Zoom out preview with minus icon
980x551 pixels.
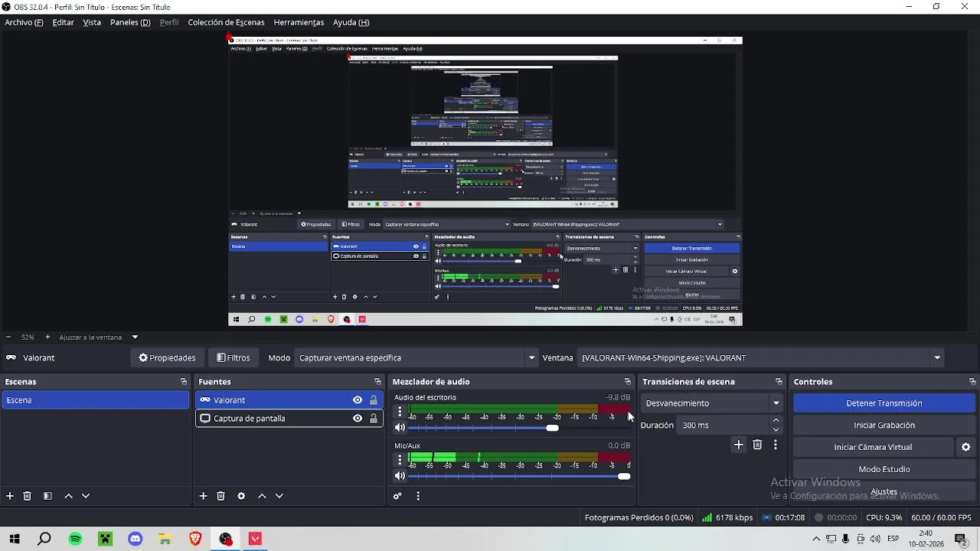pyautogui.click(x=8, y=337)
